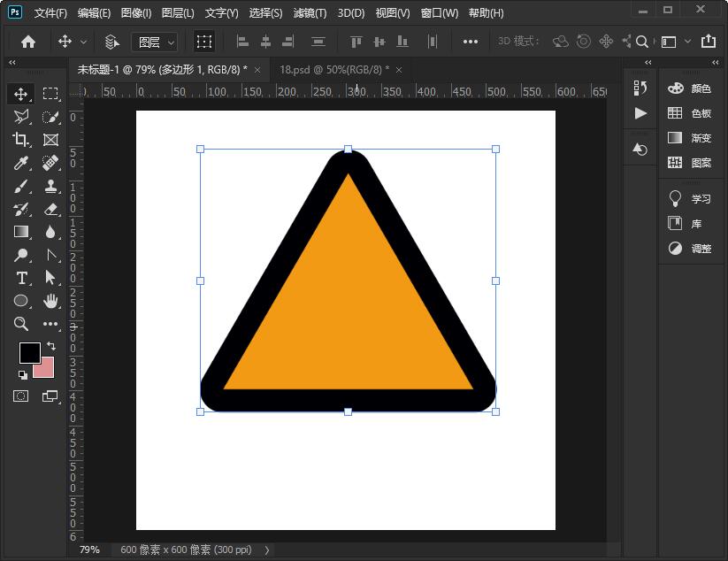The width and height of the screenshot is (728, 561).
Task: Open the 图层 auto-select dropdown
Action: pyautogui.click(x=155, y=42)
